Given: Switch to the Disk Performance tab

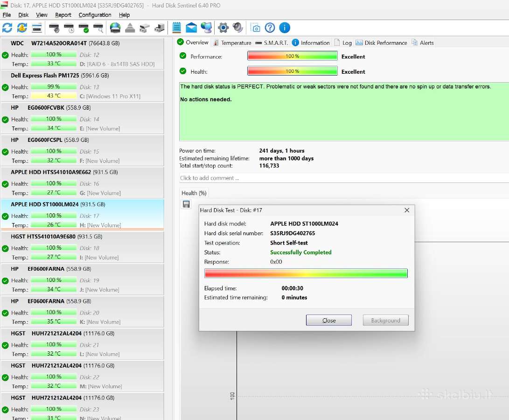Looking at the screenshot, I should coord(381,42).
